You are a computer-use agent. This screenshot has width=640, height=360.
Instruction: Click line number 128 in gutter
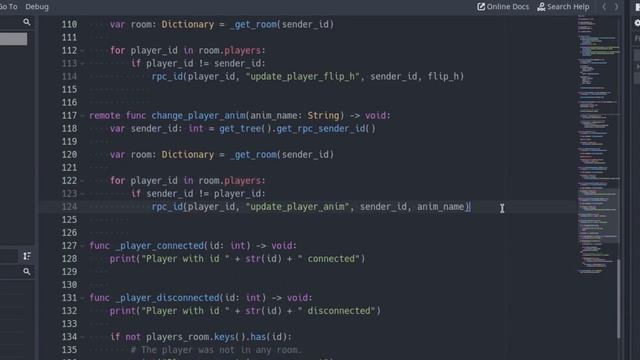[69, 259]
